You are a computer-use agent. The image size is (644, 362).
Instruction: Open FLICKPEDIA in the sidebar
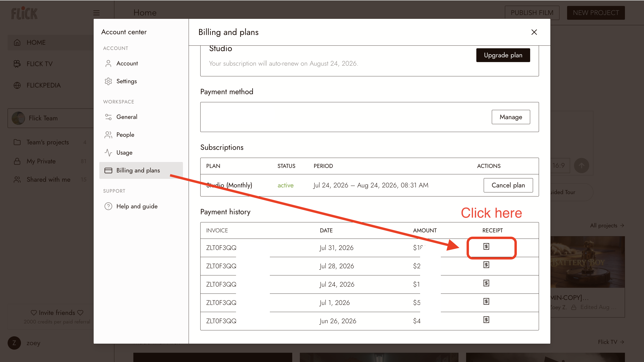click(50, 85)
